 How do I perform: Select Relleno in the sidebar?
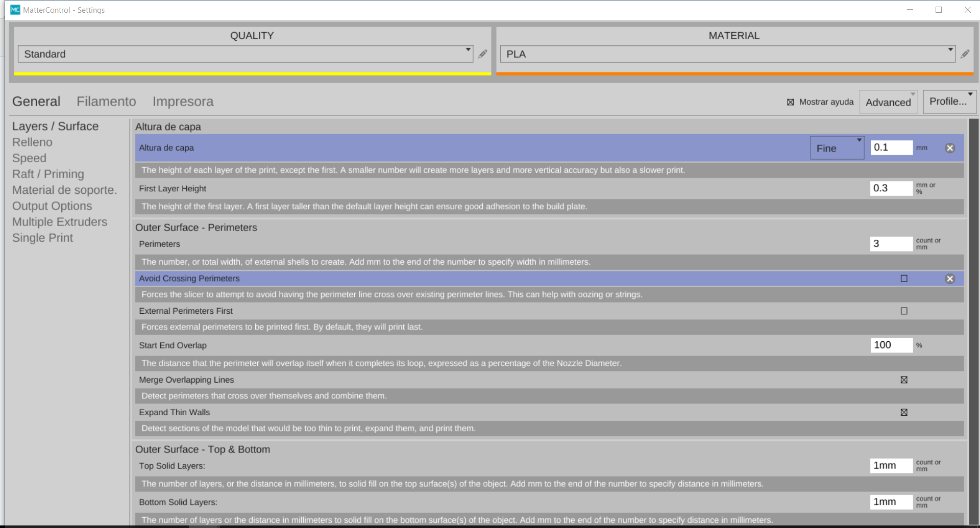32,142
